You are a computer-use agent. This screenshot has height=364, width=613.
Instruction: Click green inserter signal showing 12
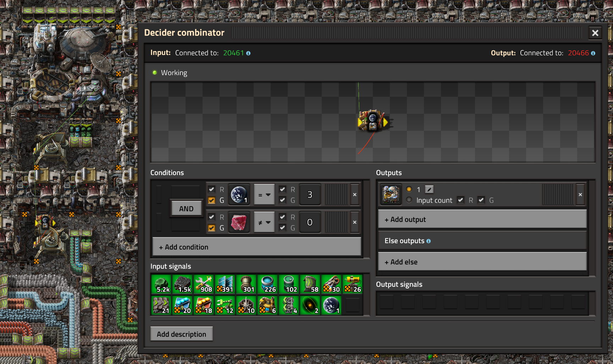225,305
